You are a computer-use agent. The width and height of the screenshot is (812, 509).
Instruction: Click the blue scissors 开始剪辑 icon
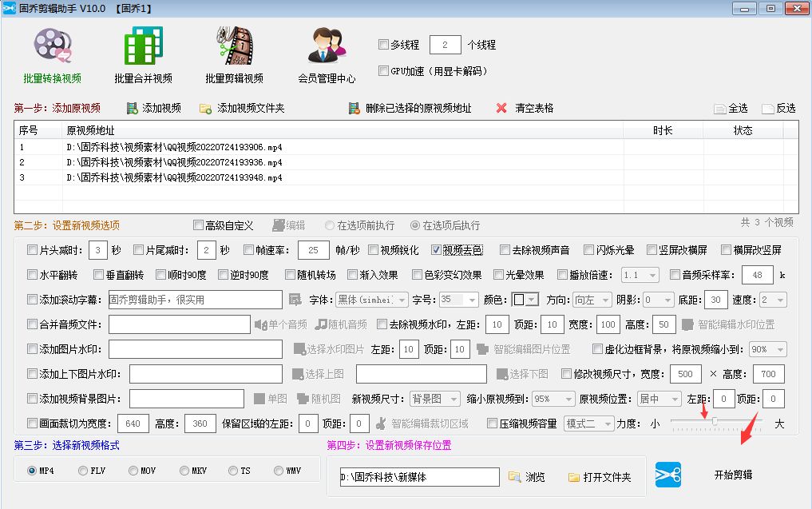pyautogui.click(x=668, y=475)
